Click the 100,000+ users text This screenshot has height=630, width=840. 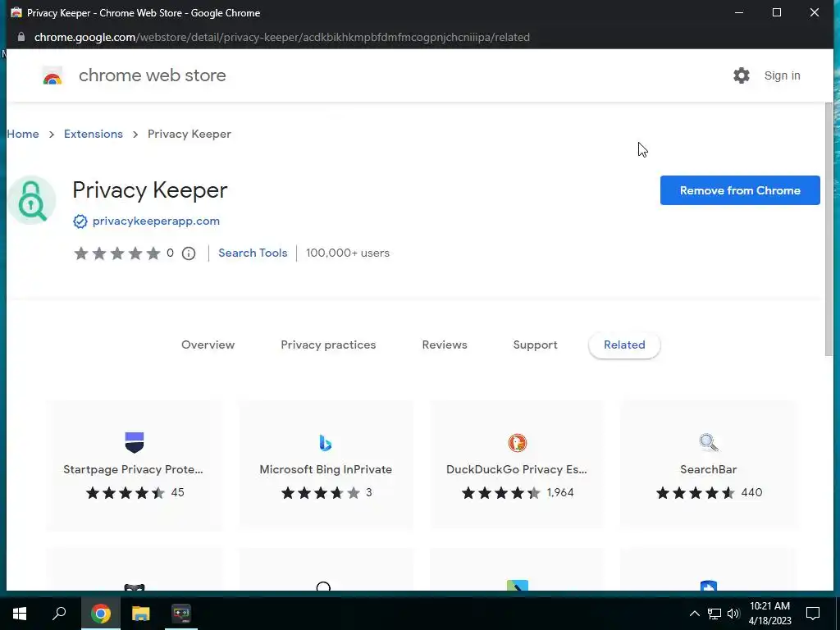pyautogui.click(x=348, y=253)
